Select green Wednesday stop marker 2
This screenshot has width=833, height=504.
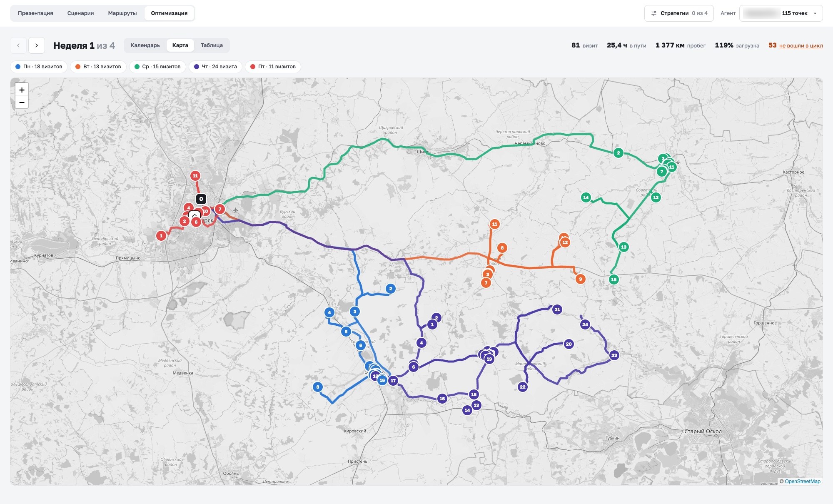619,153
